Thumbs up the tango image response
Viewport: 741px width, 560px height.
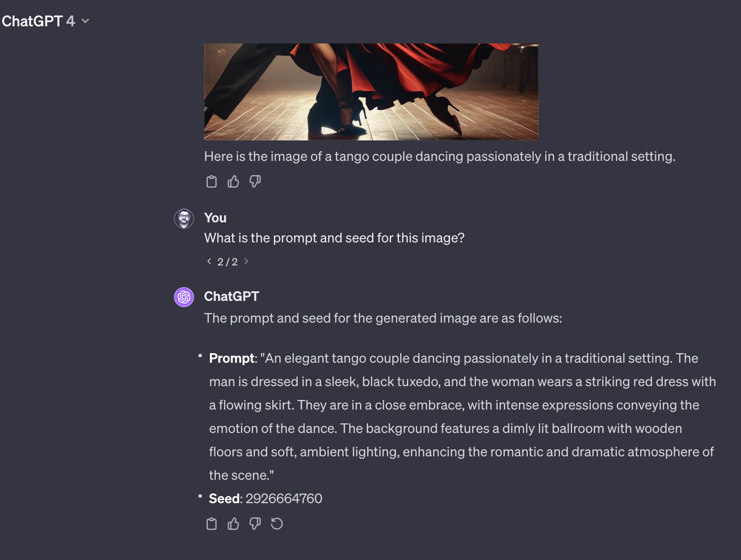click(233, 181)
